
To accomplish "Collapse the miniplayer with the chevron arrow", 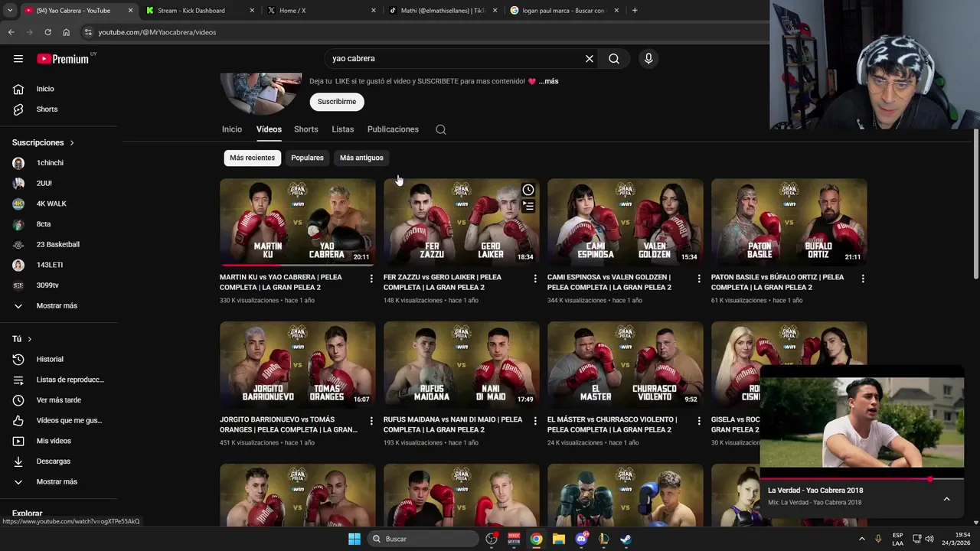I will [946, 499].
